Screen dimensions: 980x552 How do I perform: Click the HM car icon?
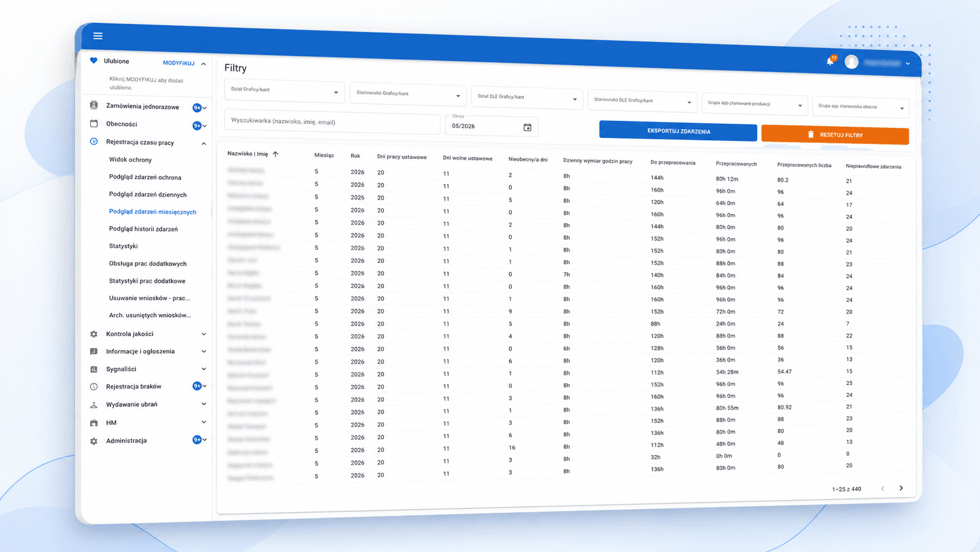click(94, 422)
